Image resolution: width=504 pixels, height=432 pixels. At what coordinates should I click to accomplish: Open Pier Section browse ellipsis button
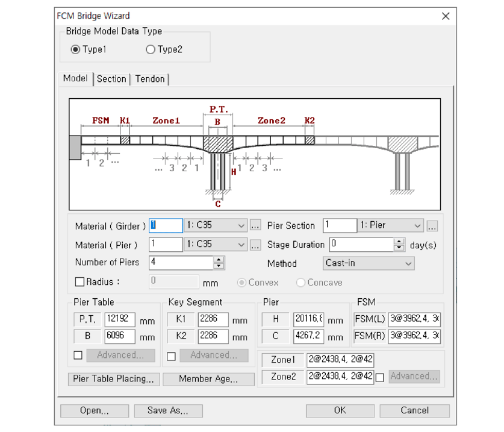coord(432,226)
